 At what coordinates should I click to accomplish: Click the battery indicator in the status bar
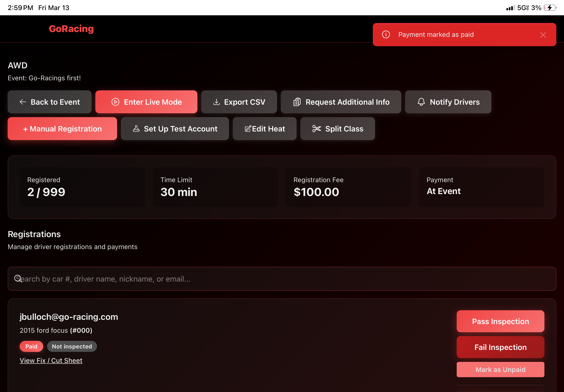pos(550,8)
